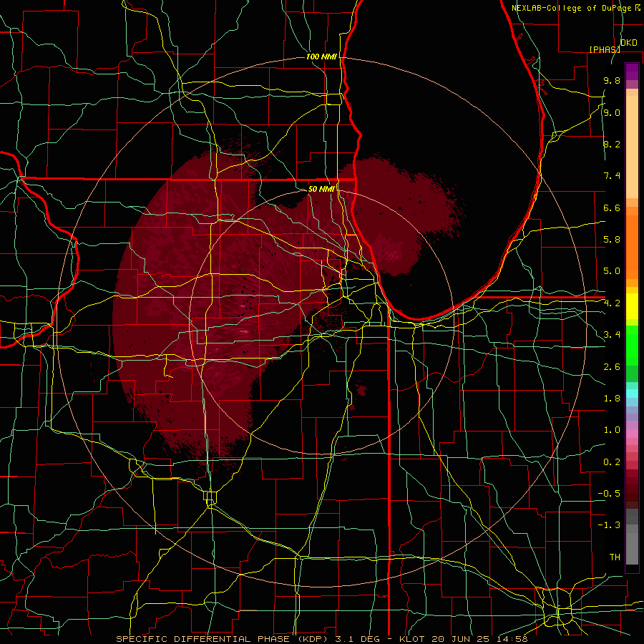Select the 7.4 scale value
The width and height of the screenshot is (644, 644).
pyautogui.click(x=612, y=176)
